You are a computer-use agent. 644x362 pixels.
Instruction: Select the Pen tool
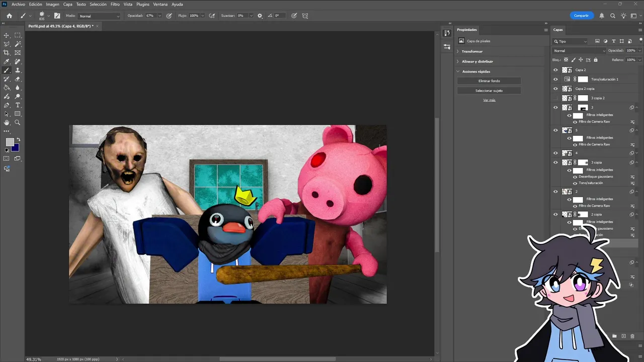point(7,105)
